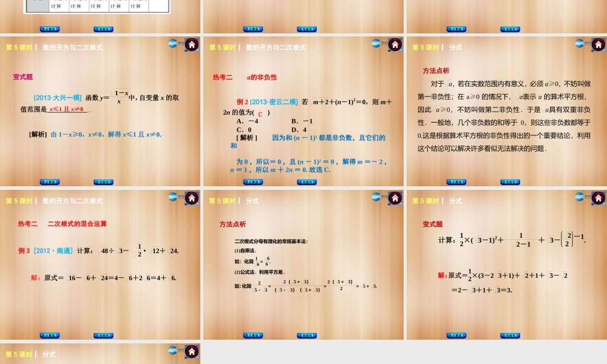Viewport: 607px width, 364px height.
Task: Click the 第5课时 分式 title on the bottom partial slide
Action: coord(30,354)
